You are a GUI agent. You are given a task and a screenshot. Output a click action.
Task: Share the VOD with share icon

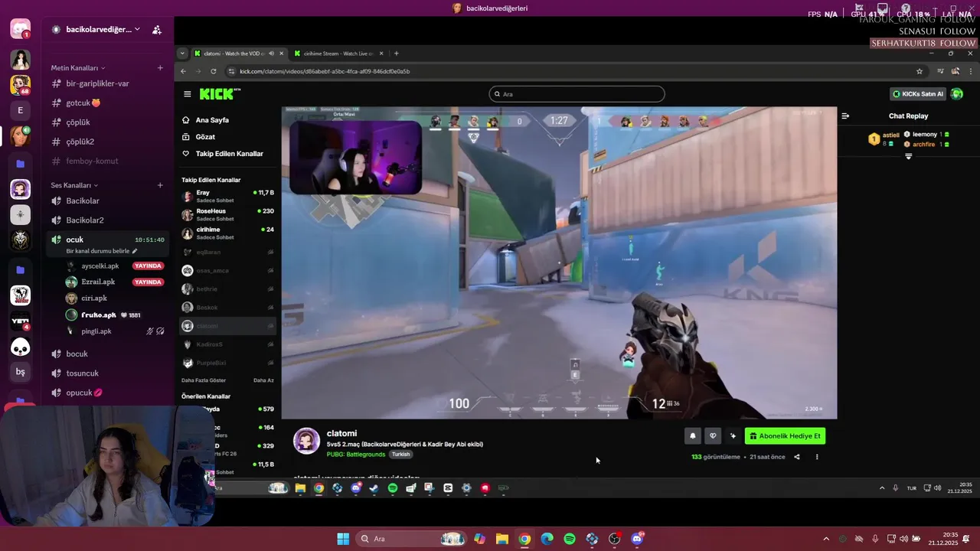click(796, 457)
